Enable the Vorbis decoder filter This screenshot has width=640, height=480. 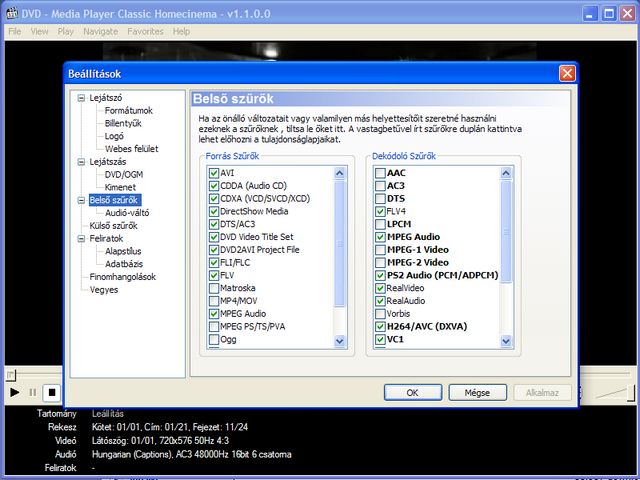(x=380, y=314)
